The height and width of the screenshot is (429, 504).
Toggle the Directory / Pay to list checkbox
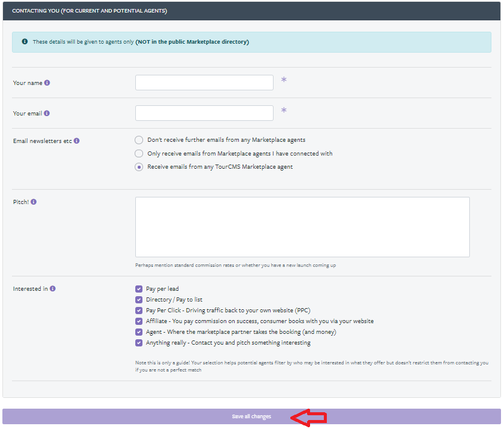click(x=139, y=300)
